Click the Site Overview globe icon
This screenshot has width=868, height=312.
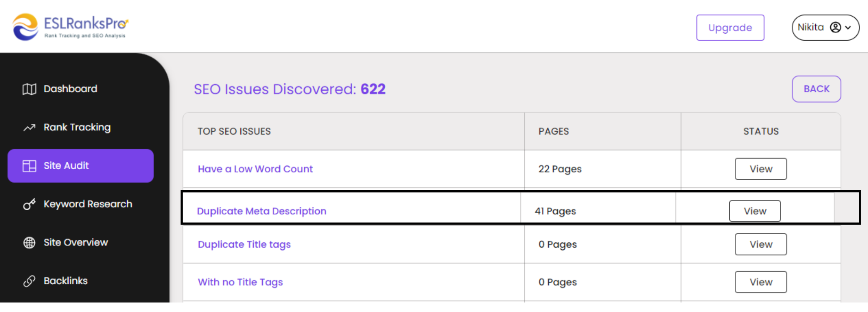tap(29, 243)
